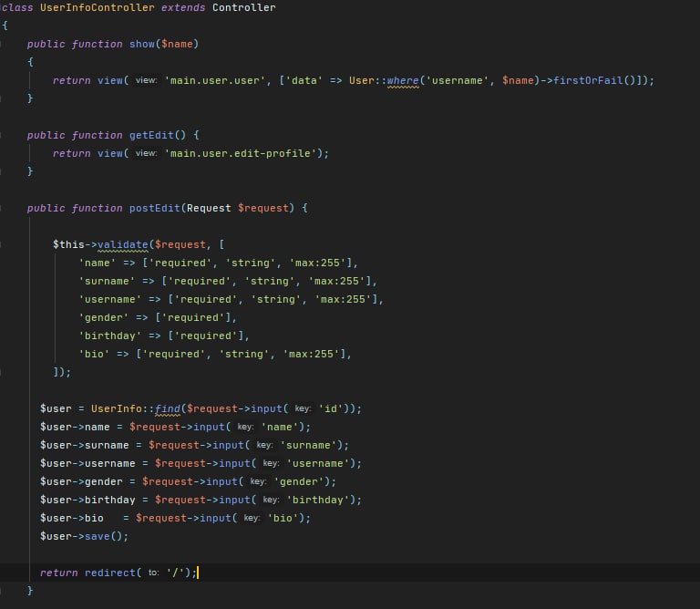The width and height of the screenshot is (700, 609).
Task: Click the to: parameter hint
Action: 153,573
